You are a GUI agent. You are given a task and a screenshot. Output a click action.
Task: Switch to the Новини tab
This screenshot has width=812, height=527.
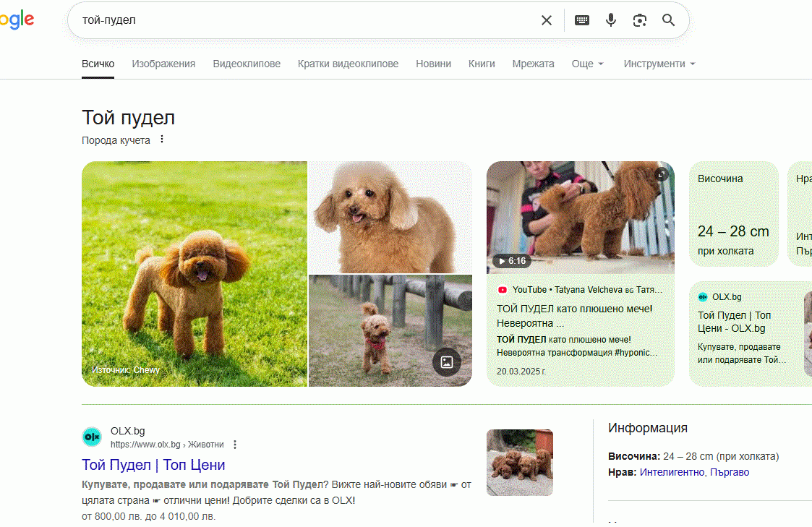pos(433,64)
